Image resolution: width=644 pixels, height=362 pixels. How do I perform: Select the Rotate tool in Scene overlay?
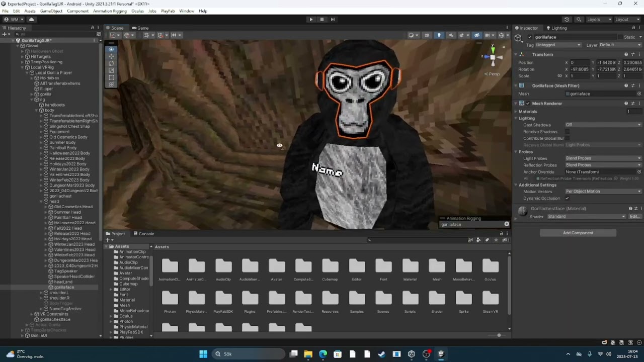(111, 63)
